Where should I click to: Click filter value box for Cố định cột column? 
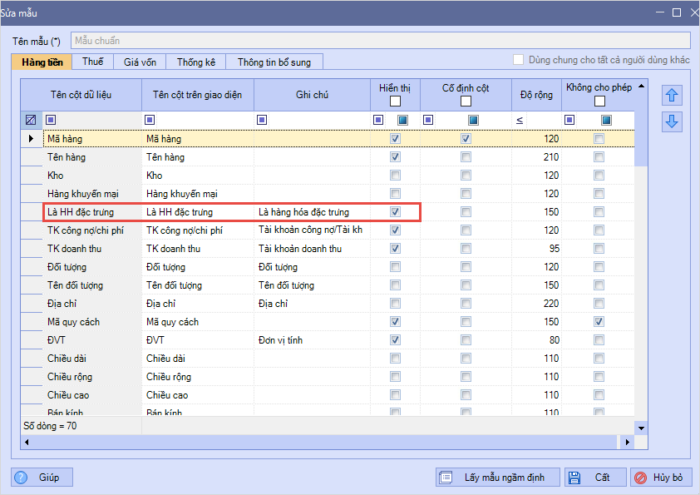473,120
